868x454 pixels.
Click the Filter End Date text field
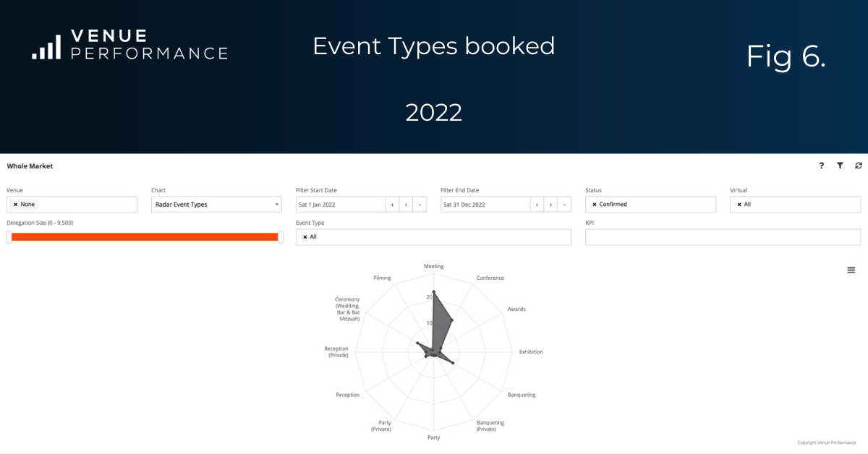coord(485,205)
